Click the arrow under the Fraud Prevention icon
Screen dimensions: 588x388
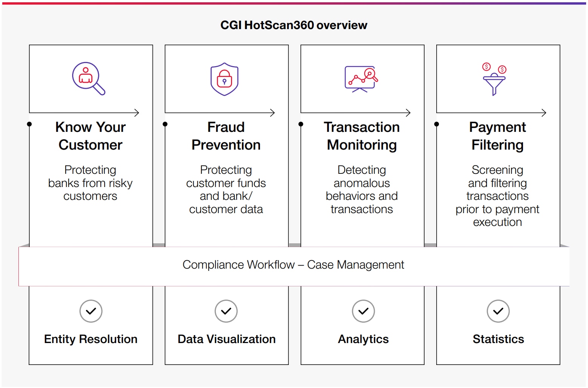click(x=272, y=113)
